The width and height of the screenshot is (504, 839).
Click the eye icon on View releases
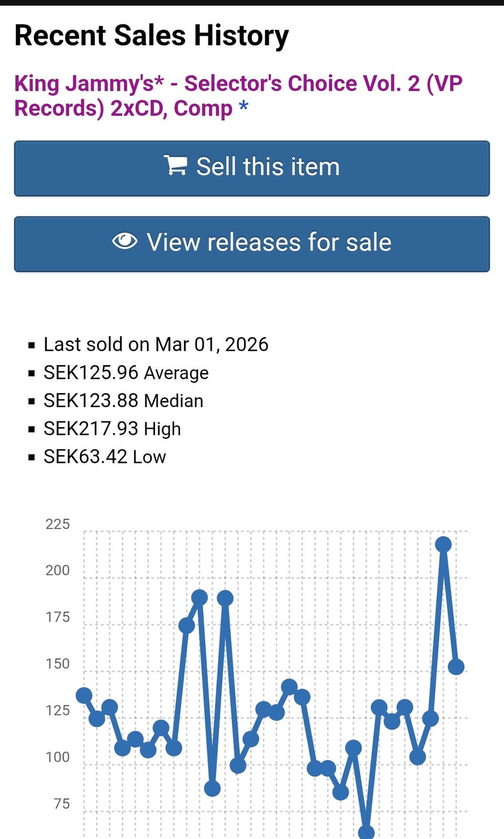[125, 242]
